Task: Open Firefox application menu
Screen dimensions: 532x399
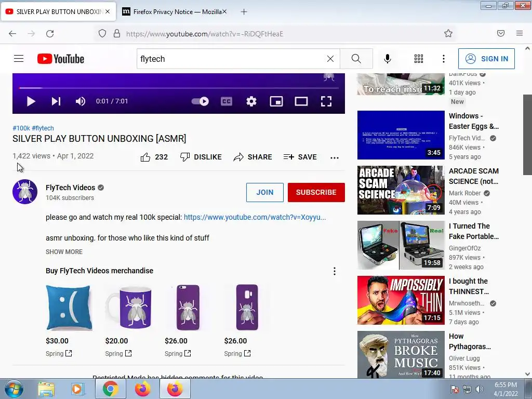Action: [x=520, y=33]
